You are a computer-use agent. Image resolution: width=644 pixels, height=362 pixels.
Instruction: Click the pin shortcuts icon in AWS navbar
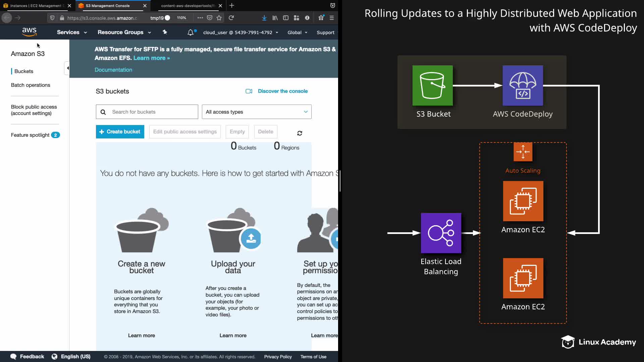[x=165, y=32]
